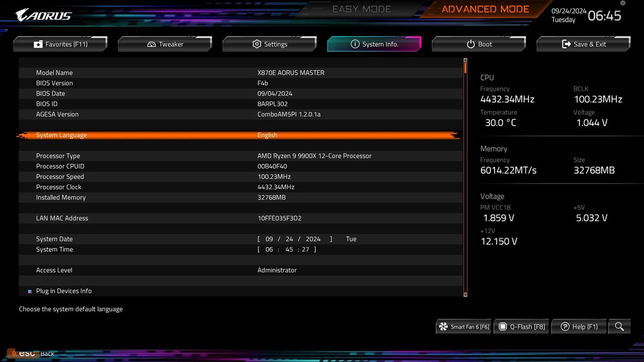Viewport: 644px width, 362px height.
Task: Open Smart Fan 6 settings
Action: pos(464,326)
